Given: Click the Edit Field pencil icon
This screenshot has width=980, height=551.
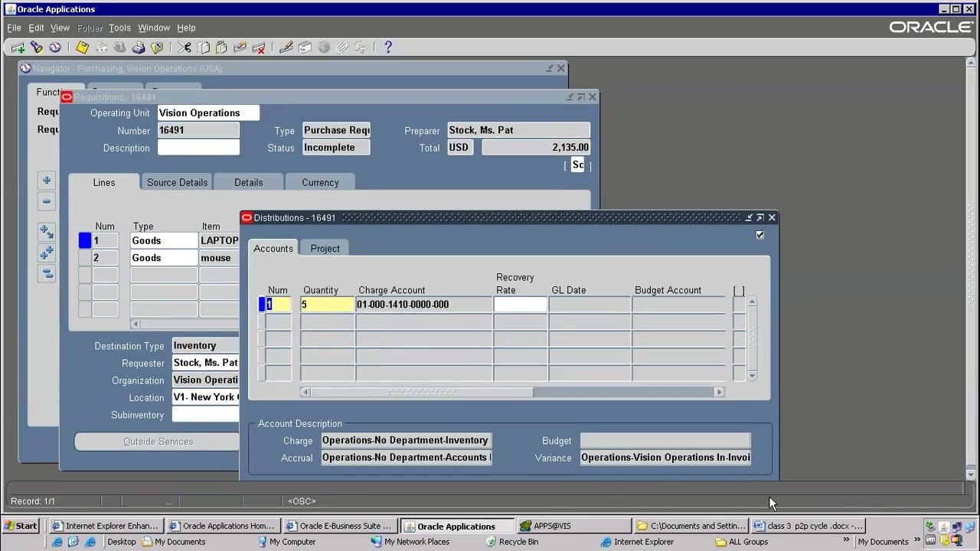Looking at the screenshot, I should point(286,47).
